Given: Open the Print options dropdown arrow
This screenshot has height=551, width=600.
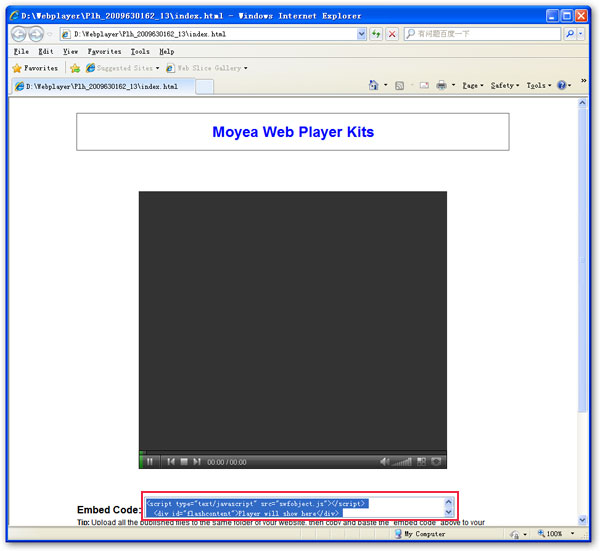Looking at the screenshot, I should point(453,85).
